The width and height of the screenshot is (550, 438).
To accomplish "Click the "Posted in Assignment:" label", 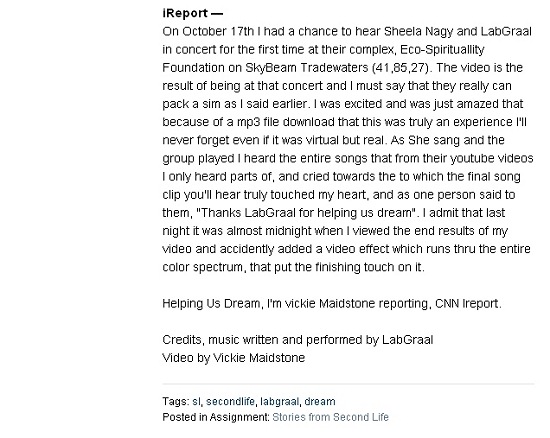I will coord(216,417).
